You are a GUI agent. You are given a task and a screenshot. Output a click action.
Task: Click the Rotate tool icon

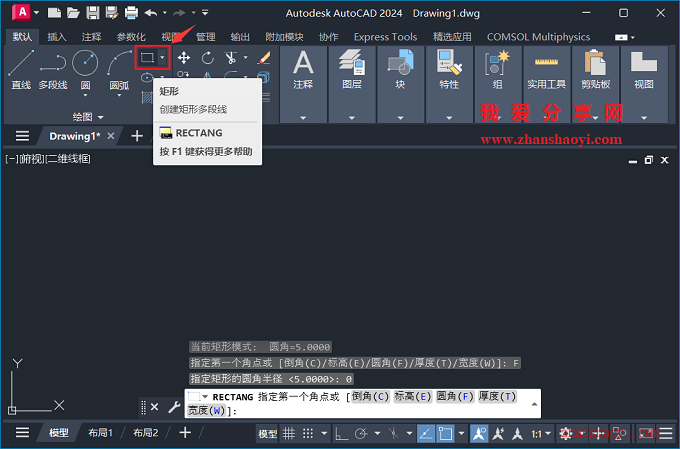click(208, 58)
